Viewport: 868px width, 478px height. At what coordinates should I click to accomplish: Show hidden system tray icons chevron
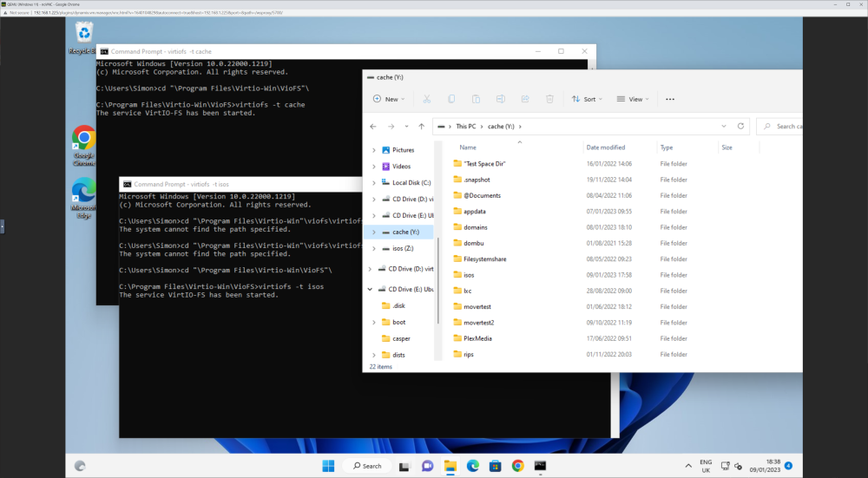coord(688,466)
